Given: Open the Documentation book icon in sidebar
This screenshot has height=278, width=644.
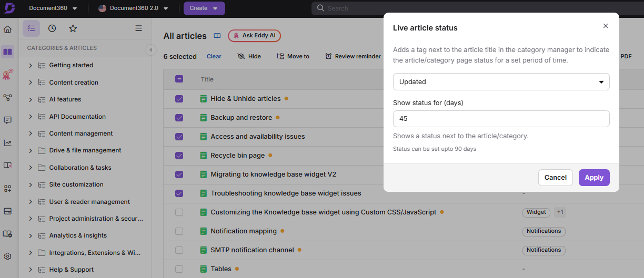Looking at the screenshot, I should point(7,52).
